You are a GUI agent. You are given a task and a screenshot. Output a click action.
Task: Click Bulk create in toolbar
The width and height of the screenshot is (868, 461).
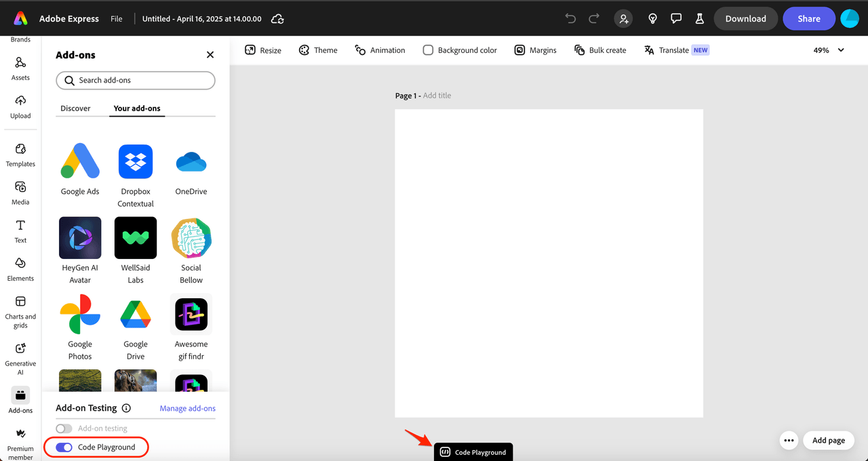coord(600,50)
